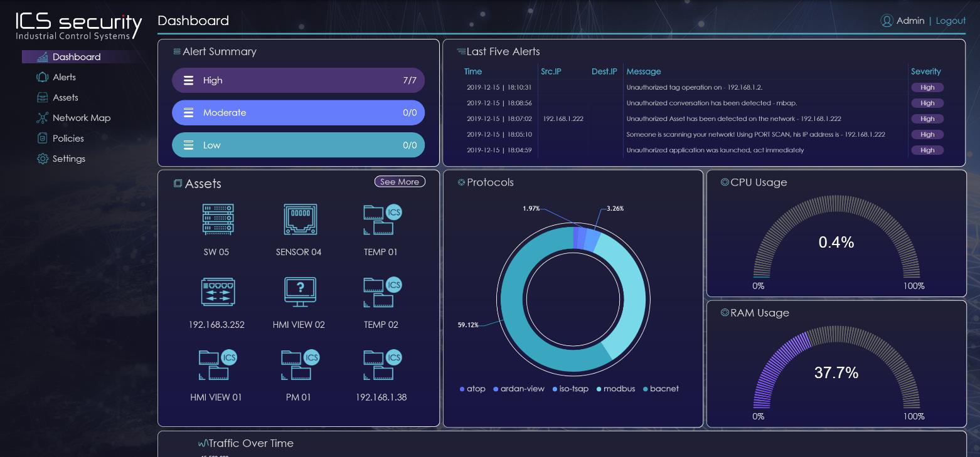
Task: Click the 3.26% label on the donut chart
Action: click(x=615, y=208)
